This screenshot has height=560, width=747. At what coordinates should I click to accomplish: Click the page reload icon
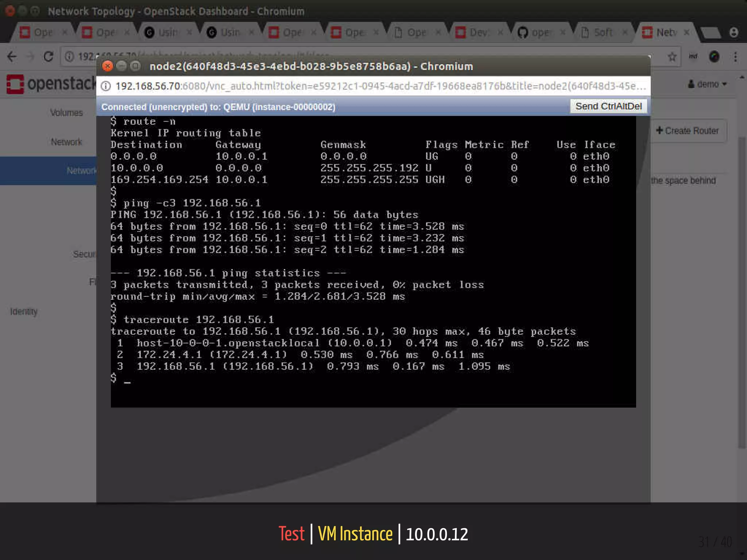coord(48,57)
